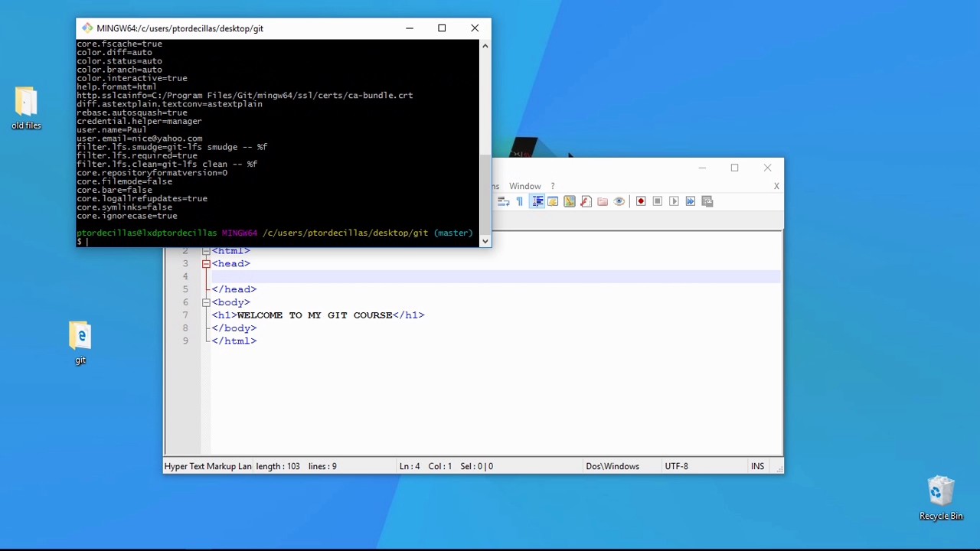Click the Dos\Windows line ending status entry
Viewport: 980px width, 551px height.
click(x=612, y=466)
